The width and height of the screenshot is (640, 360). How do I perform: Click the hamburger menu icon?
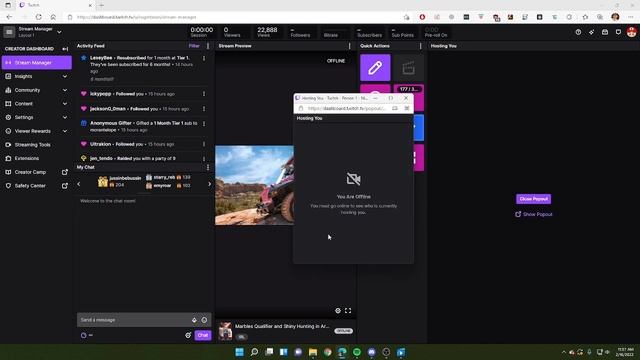(x=9, y=32)
